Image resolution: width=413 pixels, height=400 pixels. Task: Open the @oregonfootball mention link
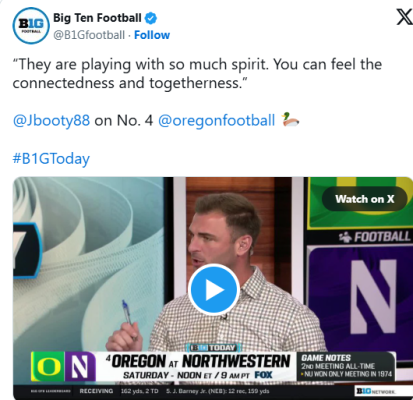pyautogui.click(x=217, y=120)
